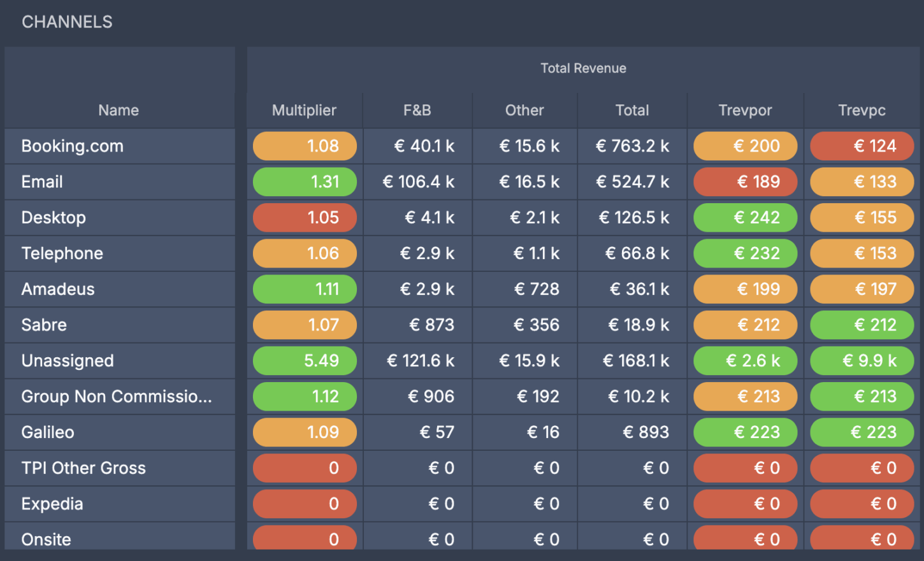
Task: Sort table by Name column header
Action: 119,110
